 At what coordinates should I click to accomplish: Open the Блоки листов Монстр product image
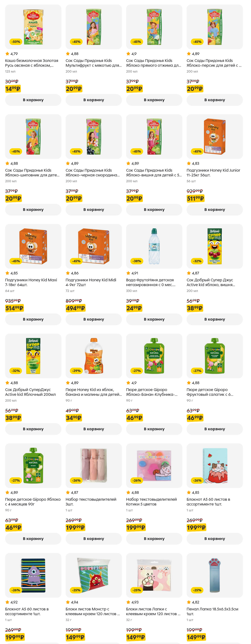tap(94, 575)
